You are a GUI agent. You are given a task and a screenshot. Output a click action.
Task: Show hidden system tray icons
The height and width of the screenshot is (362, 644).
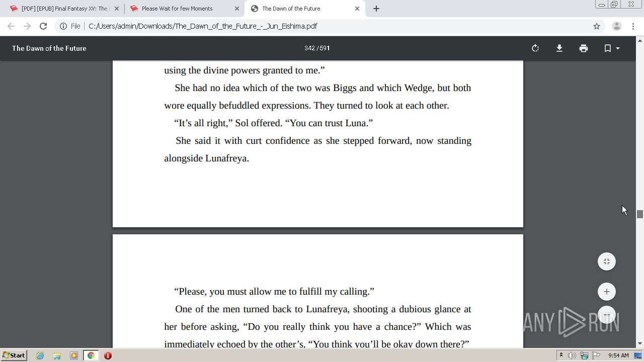click(x=561, y=355)
